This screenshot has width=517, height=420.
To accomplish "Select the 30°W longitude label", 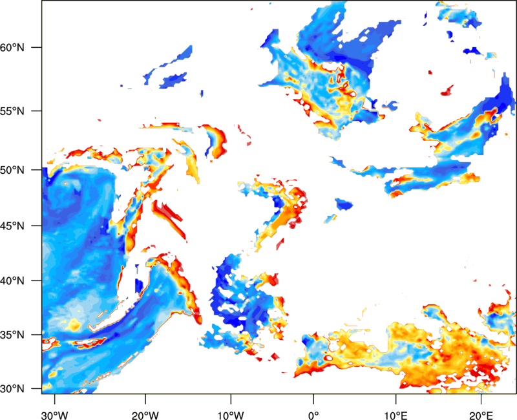I will (x=54, y=414).
